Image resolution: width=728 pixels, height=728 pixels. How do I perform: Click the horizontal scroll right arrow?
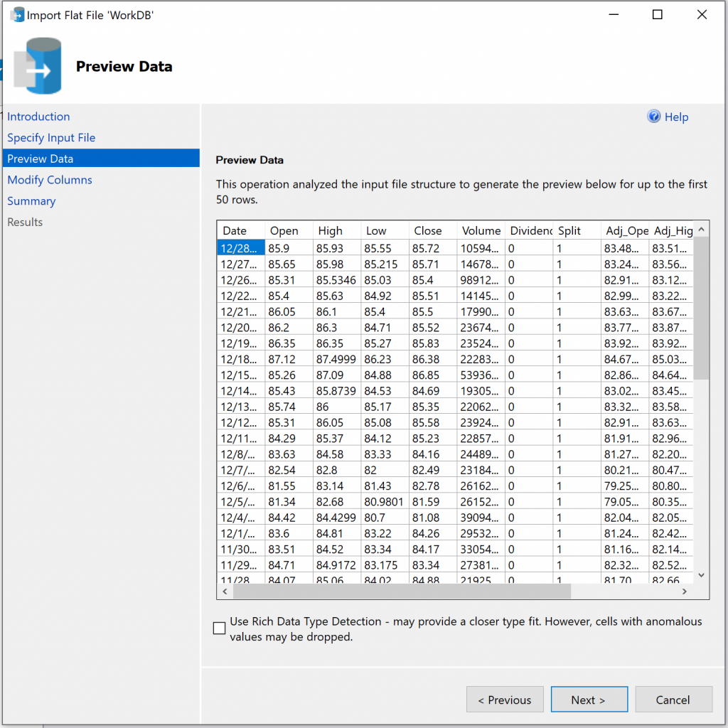685,591
